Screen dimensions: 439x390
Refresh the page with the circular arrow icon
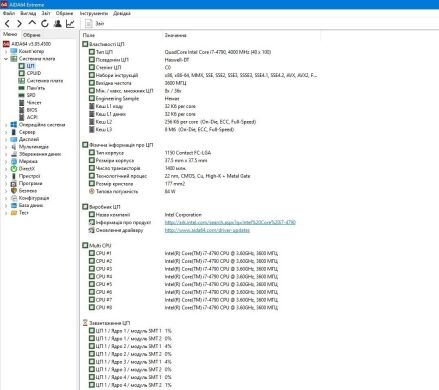[x=45, y=23]
